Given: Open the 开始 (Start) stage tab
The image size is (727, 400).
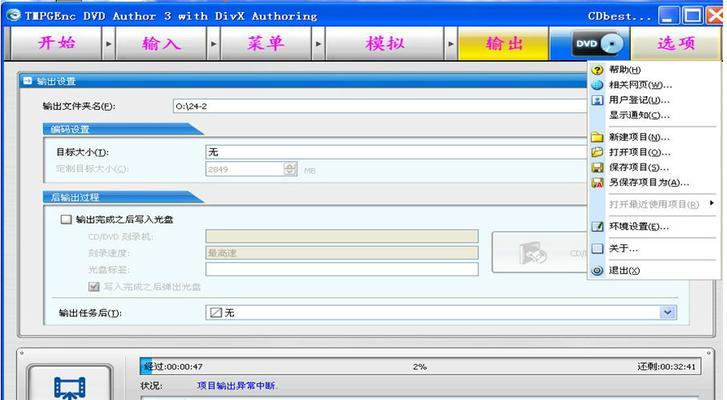Looking at the screenshot, I should (x=56, y=44).
